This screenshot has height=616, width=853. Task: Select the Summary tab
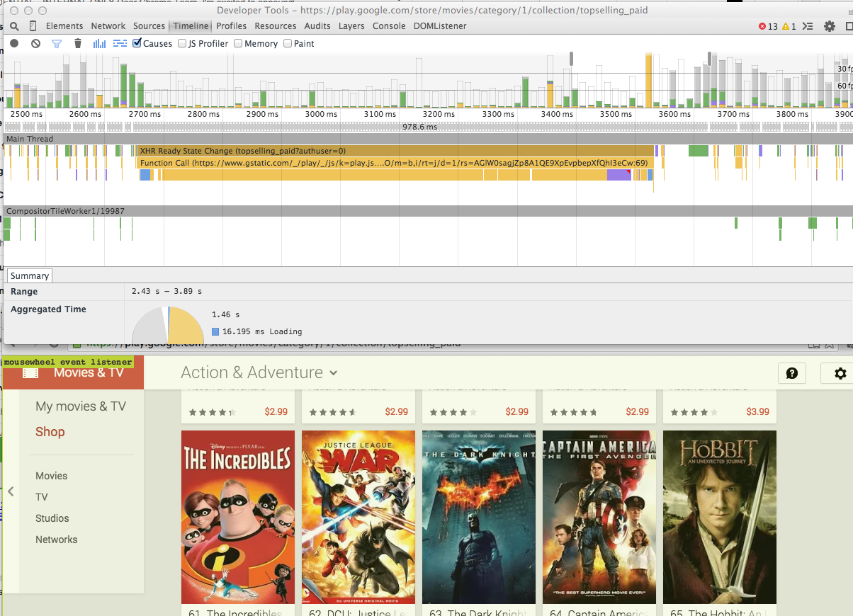pyautogui.click(x=30, y=276)
